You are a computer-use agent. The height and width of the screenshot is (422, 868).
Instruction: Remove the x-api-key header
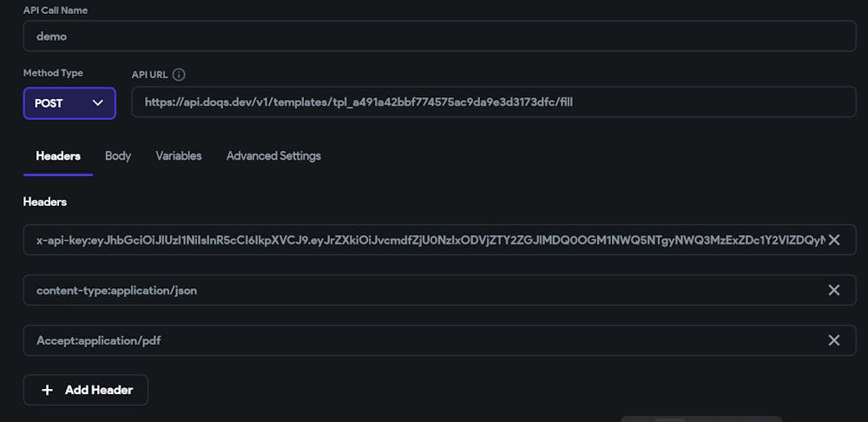click(834, 240)
